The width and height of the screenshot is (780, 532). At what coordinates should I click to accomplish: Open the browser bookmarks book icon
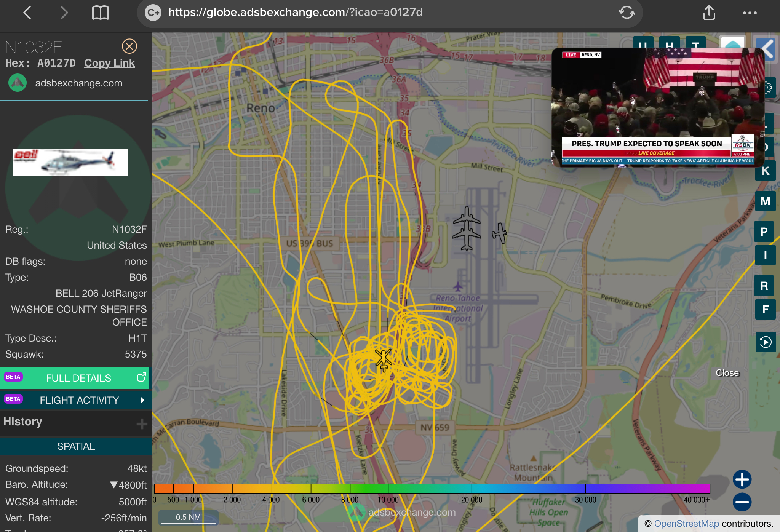coord(101,13)
